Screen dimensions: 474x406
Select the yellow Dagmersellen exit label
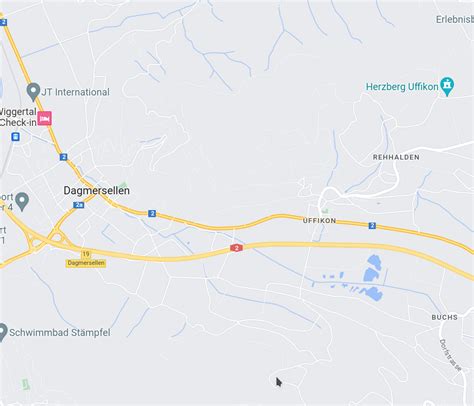pos(86,263)
